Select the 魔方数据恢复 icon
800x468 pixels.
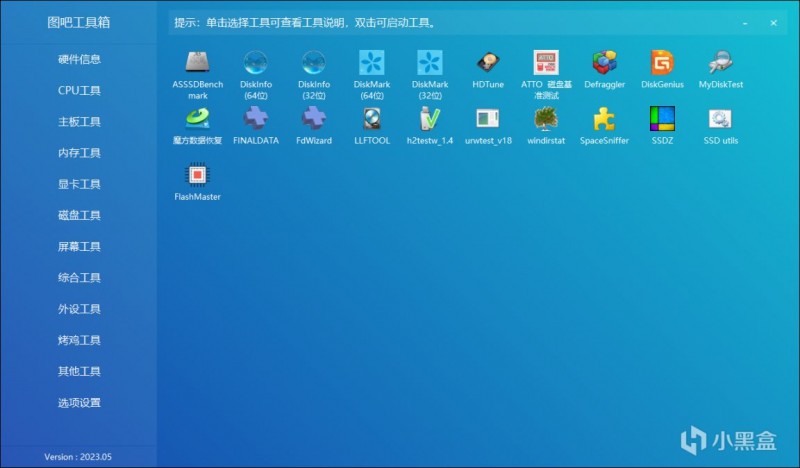[x=197, y=118]
